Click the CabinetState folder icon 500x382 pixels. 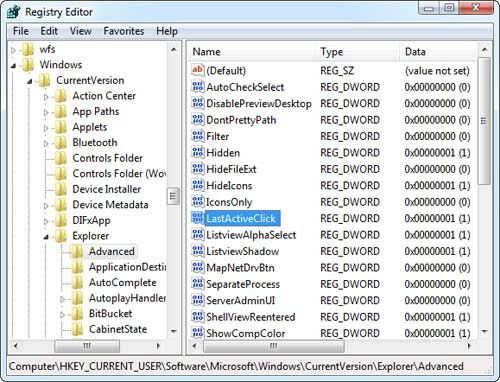tap(77, 330)
